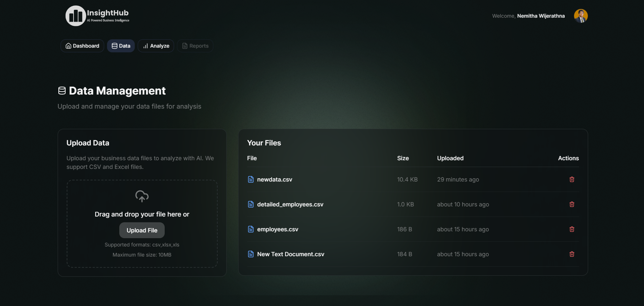Screen dimensions: 644x306
Task: Click the '29 minutes ago' upload time
Action: [x=458, y=179]
